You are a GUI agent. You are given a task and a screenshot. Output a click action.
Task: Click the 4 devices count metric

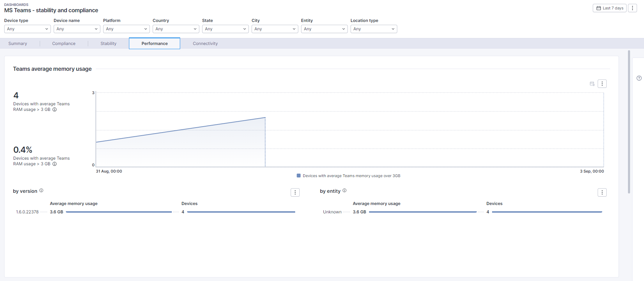(x=16, y=95)
